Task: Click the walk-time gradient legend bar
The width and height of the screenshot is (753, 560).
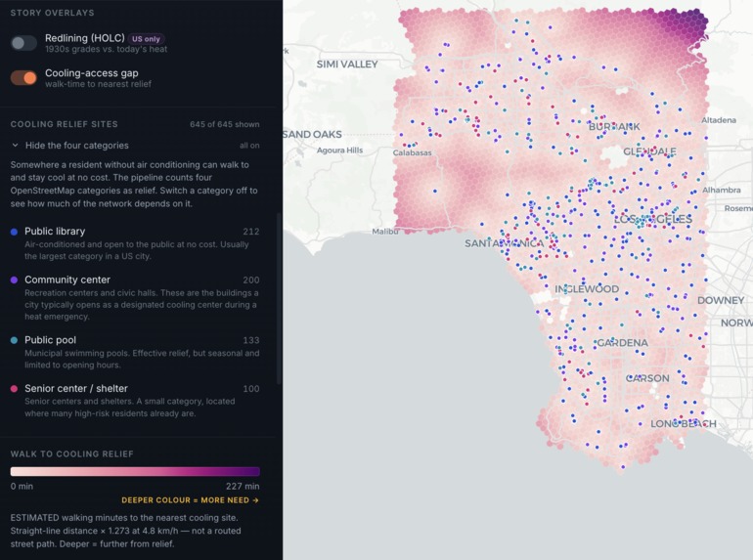Action: point(135,472)
